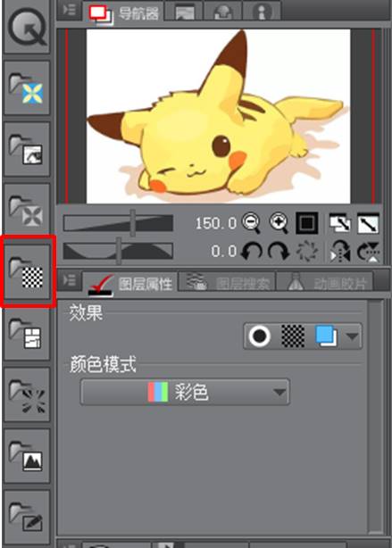Viewport: 392px width, 548px height.
Task: Open the layer property panel menu
Action: click(70, 280)
